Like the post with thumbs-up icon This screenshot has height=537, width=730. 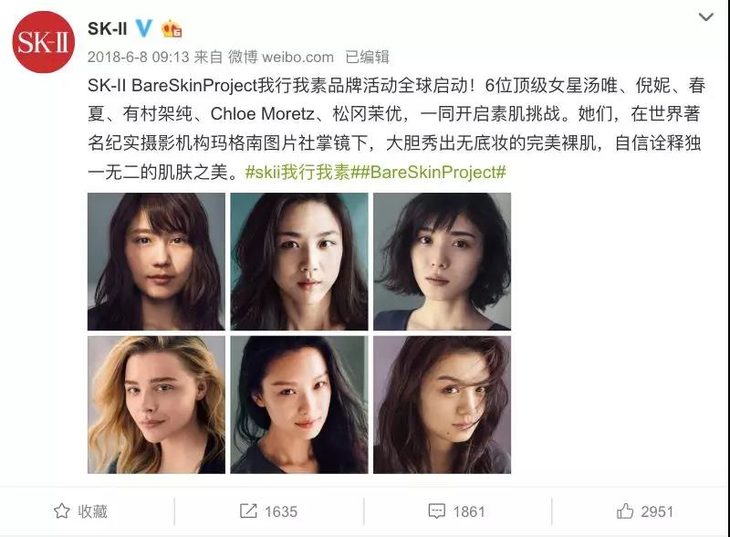[x=625, y=511]
